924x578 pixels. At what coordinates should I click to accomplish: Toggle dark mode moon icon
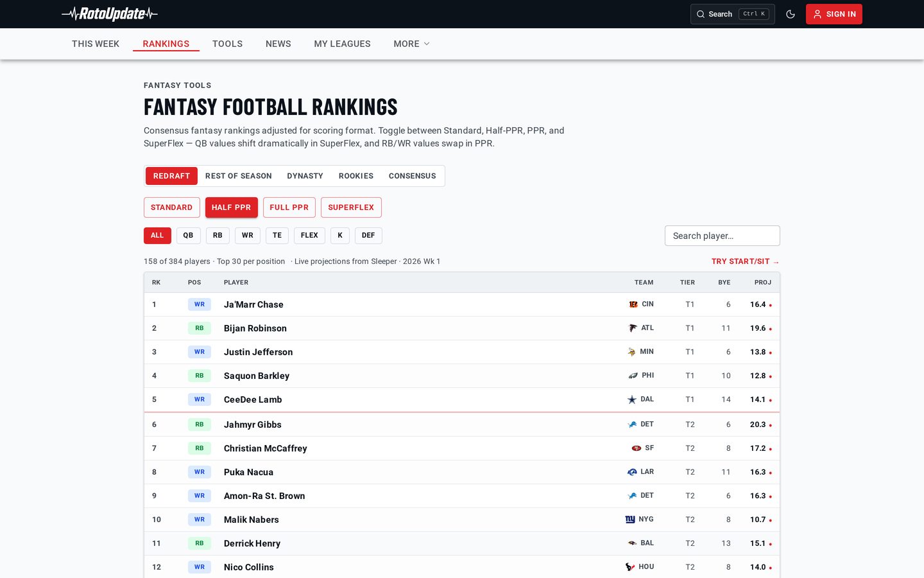click(x=791, y=14)
